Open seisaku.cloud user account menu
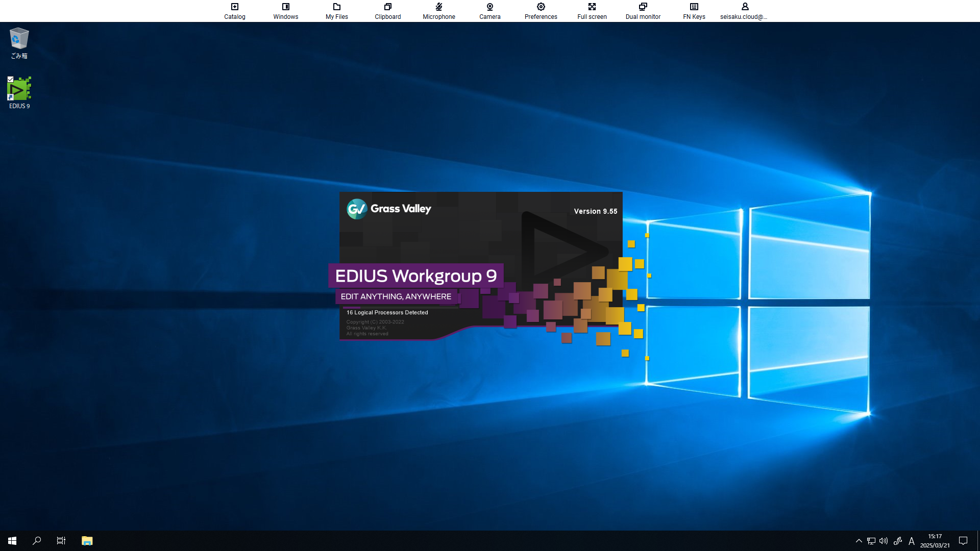Viewport: 980px width, 551px height. (744, 11)
